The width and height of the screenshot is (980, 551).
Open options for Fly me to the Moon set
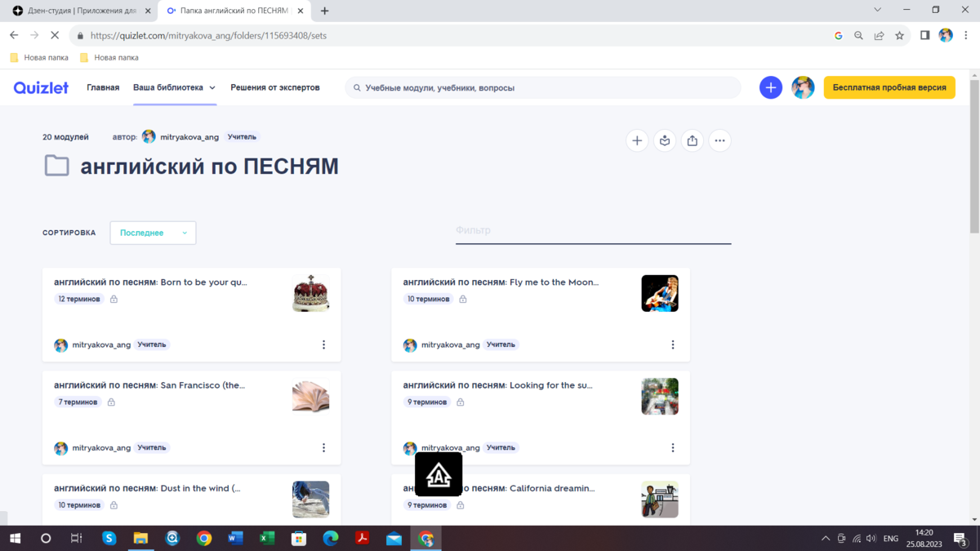pyautogui.click(x=673, y=344)
